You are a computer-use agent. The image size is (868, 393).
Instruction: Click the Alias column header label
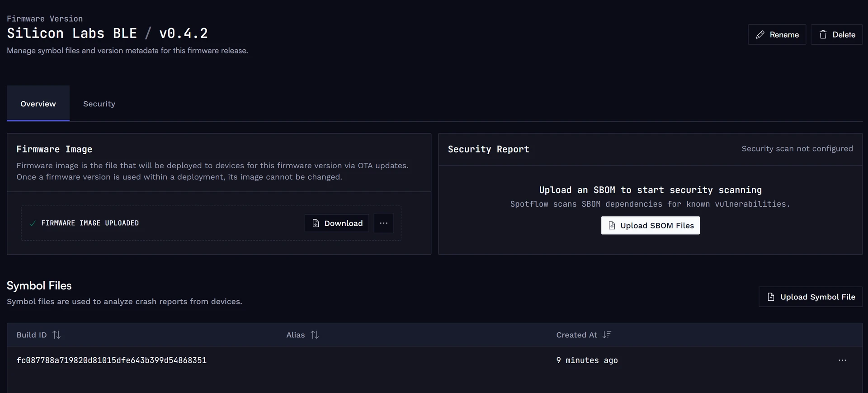[295, 335]
